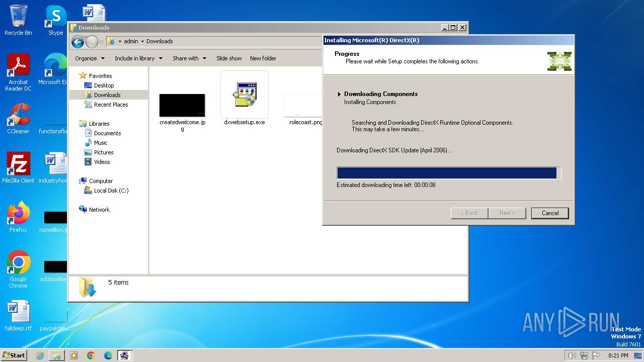The height and width of the screenshot is (362, 644).
Task: Click the DirectX logo in installer header
Action: click(559, 61)
